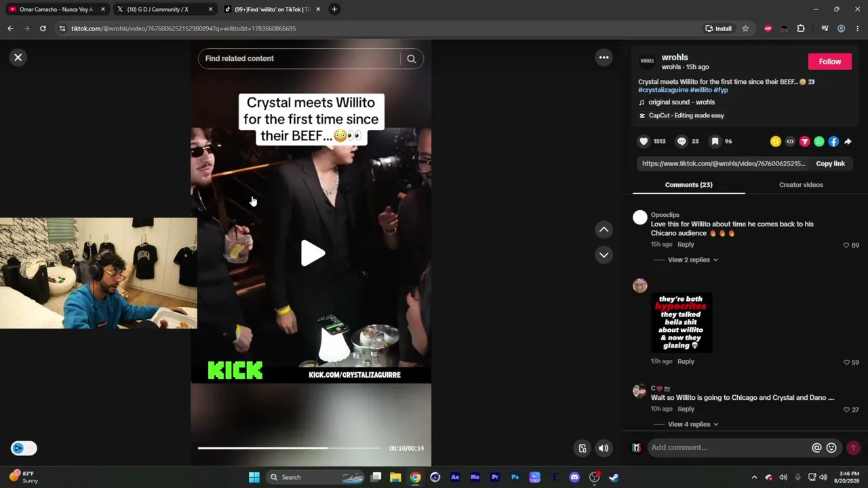Viewport: 868px width, 488px height.
Task: Open Steam from the taskbar
Action: click(x=614, y=477)
